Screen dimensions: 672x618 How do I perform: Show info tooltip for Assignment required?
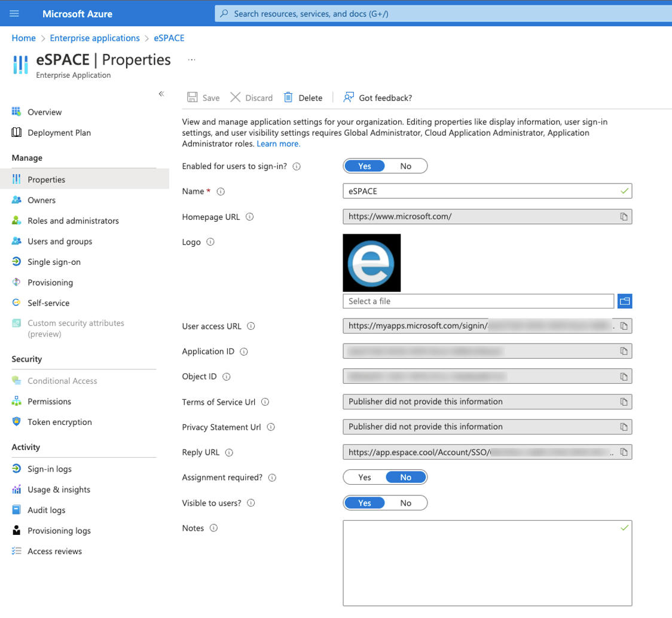pyautogui.click(x=273, y=478)
